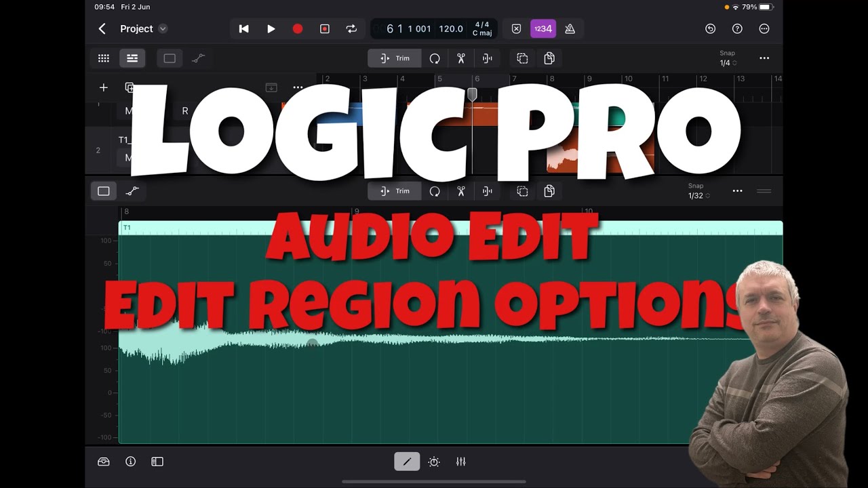Click the playhead marker on the ruler
The height and width of the screenshot is (488, 868).
click(x=472, y=94)
